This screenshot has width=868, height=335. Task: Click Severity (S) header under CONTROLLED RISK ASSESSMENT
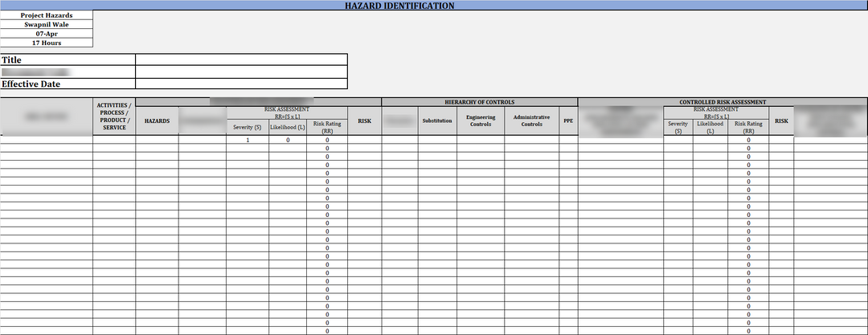click(678, 128)
